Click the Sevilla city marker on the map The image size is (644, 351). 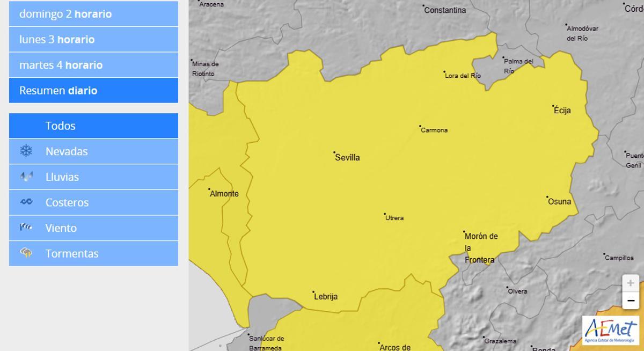[x=334, y=153]
